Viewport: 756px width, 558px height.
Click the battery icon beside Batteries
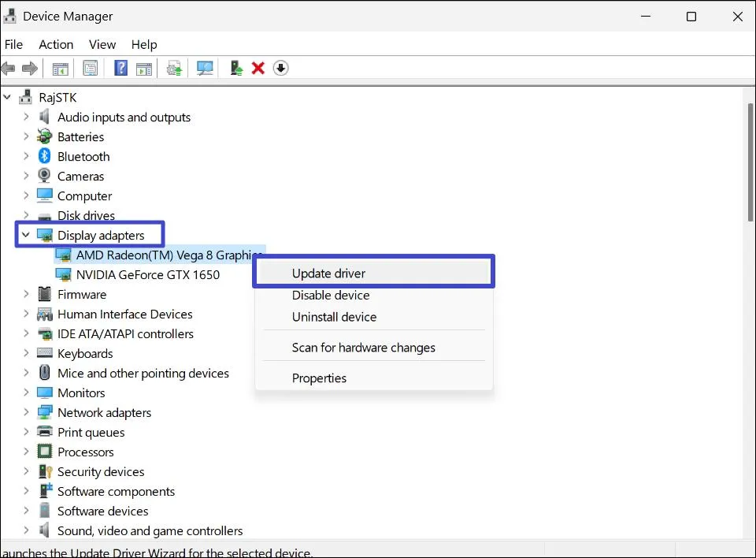[44, 136]
